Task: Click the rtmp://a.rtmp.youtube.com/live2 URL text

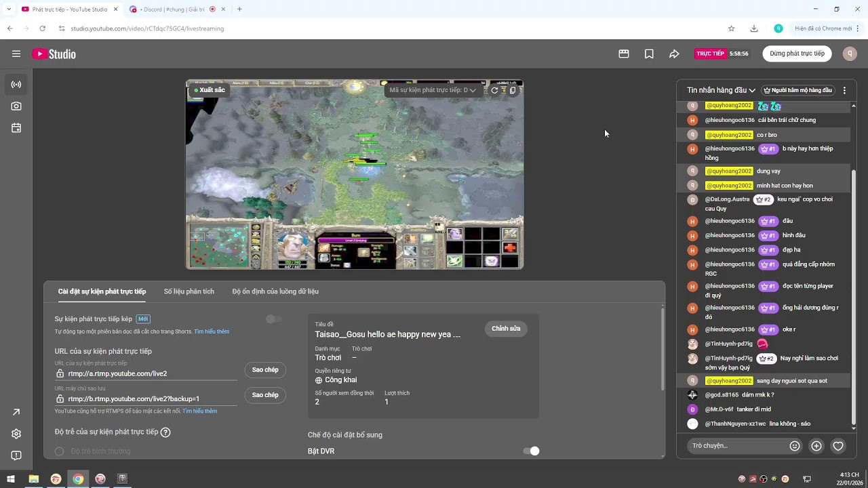Action: tap(117, 374)
